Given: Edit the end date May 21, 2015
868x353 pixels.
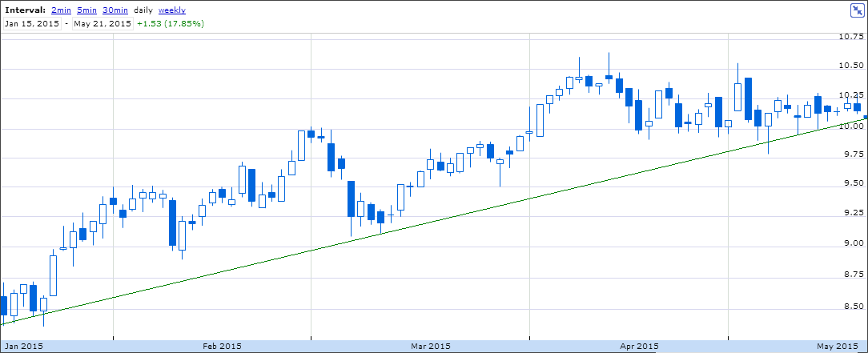Looking at the screenshot, I should pos(102,24).
